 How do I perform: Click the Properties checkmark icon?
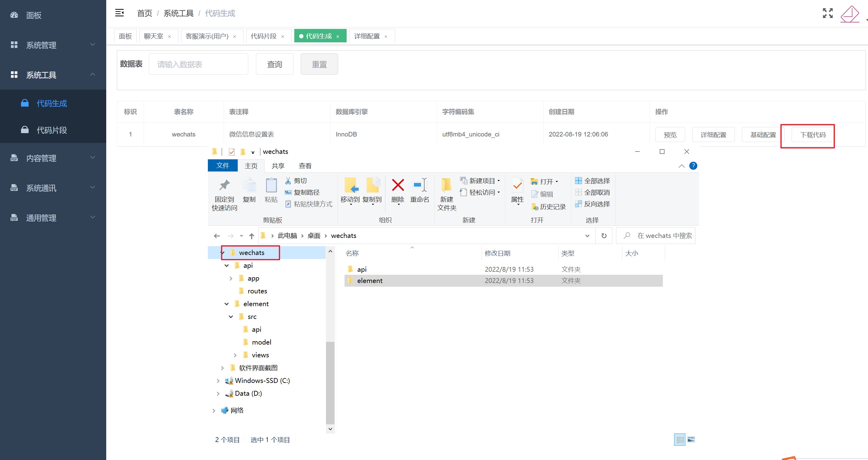click(x=517, y=185)
